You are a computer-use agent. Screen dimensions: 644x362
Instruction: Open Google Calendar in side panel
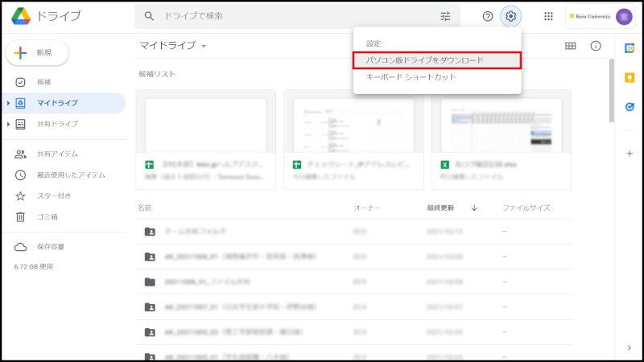(x=630, y=47)
